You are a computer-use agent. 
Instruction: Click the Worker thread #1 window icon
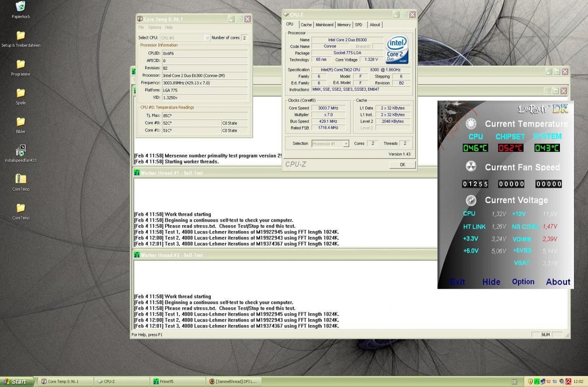pyautogui.click(x=136, y=173)
